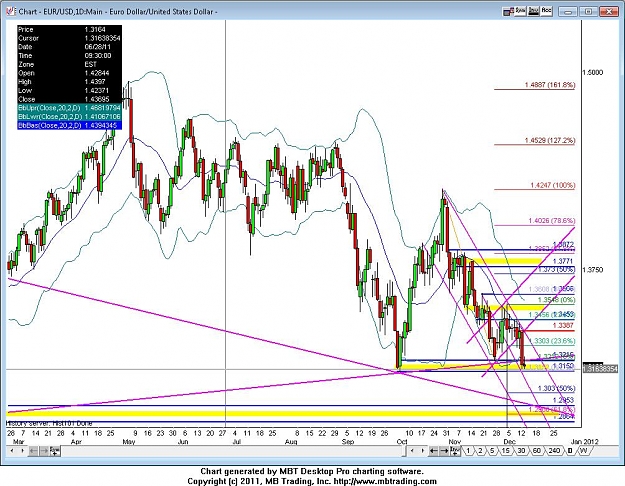Click the red 1.3387 price level label
The height and width of the screenshot is (486, 625).
[563, 326]
